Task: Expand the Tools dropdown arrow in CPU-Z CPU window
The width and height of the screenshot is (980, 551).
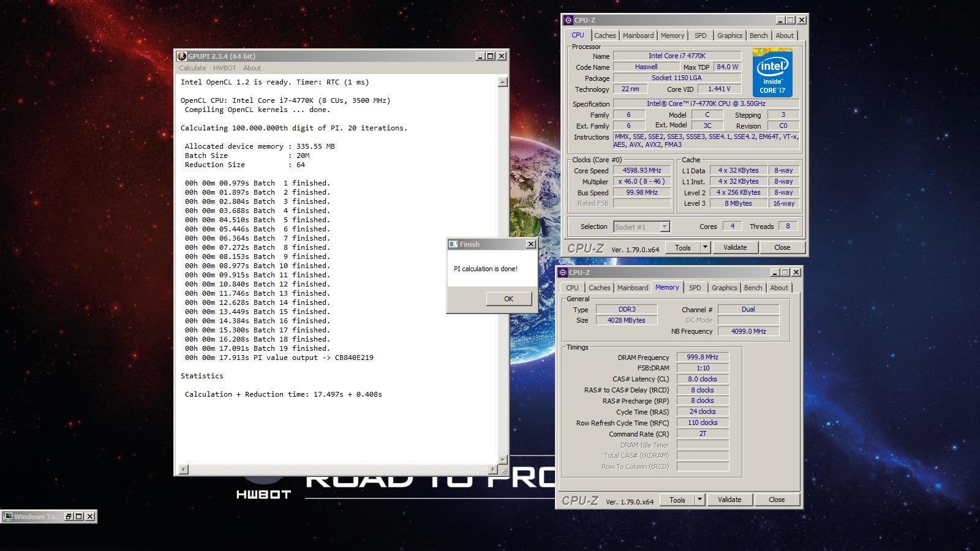Action: pos(705,247)
